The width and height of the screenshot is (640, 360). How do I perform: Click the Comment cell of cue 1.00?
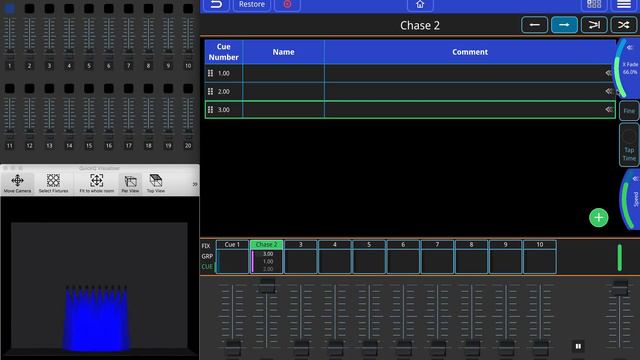[x=470, y=73]
